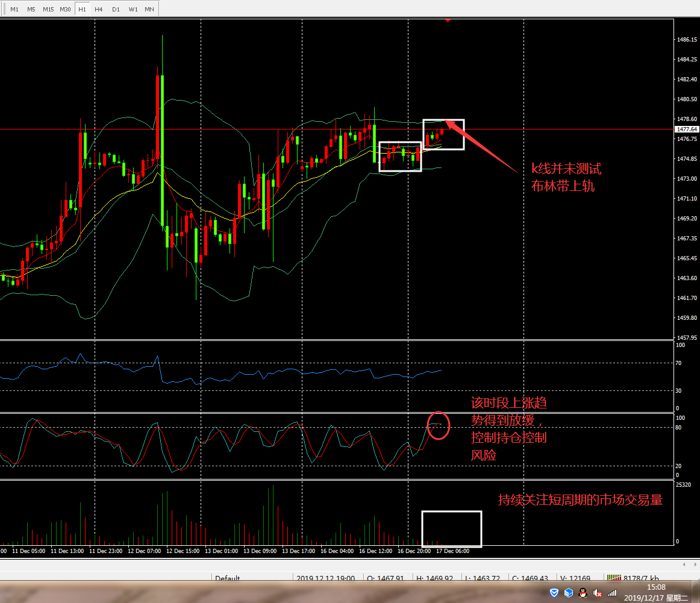
Task: Open the QQ penguin tray icon
Action: (583, 593)
